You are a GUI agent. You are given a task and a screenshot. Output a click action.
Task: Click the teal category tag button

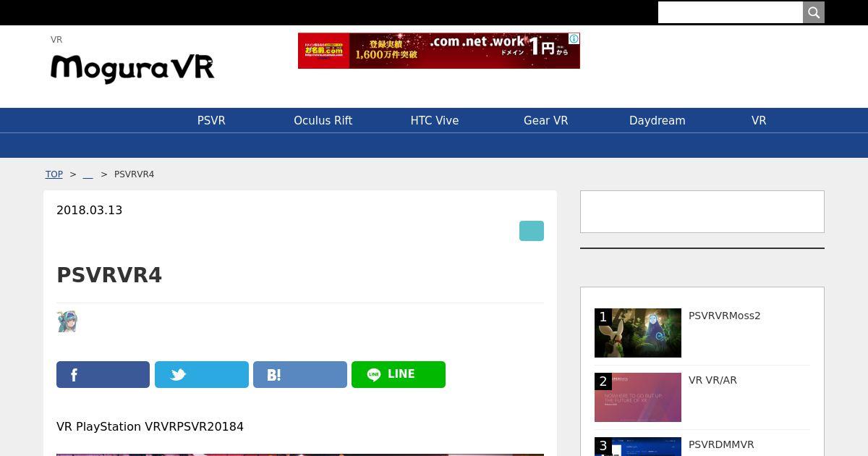(532, 231)
